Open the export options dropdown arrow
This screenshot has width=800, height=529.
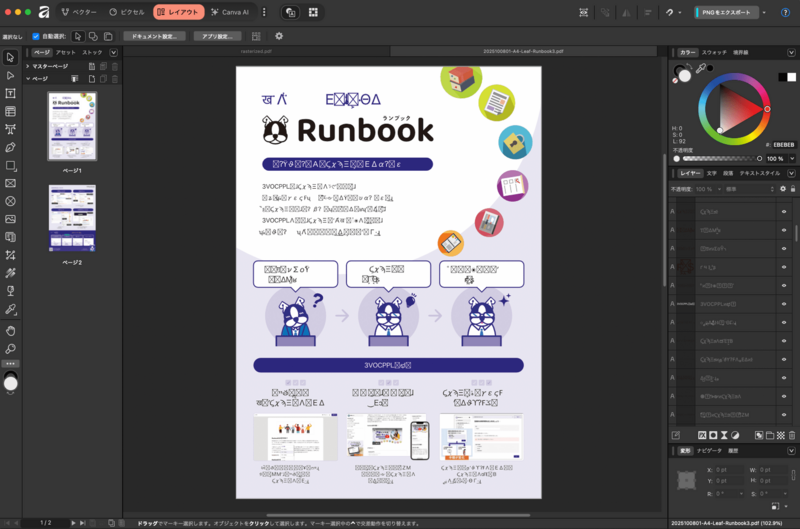(764, 12)
